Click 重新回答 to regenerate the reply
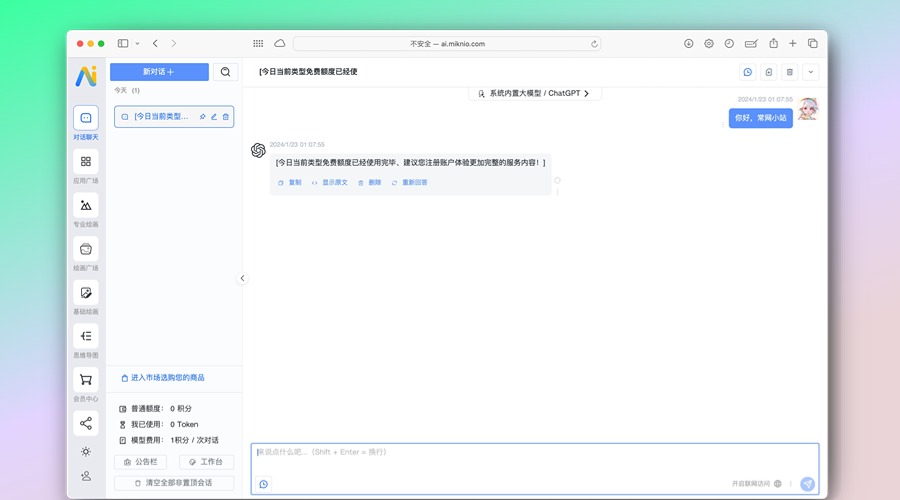The height and width of the screenshot is (500, 900). 410,183
